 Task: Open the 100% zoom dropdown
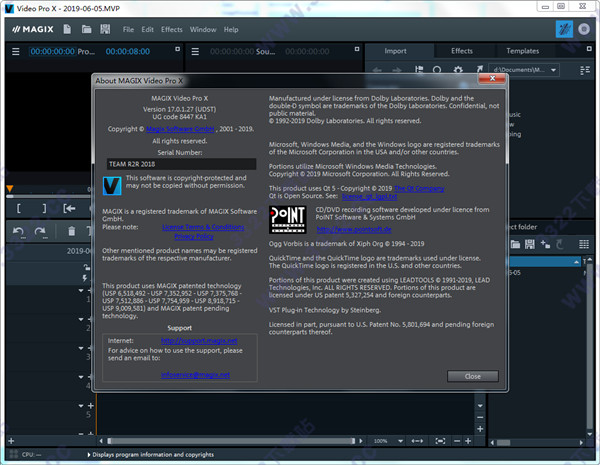click(x=400, y=441)
